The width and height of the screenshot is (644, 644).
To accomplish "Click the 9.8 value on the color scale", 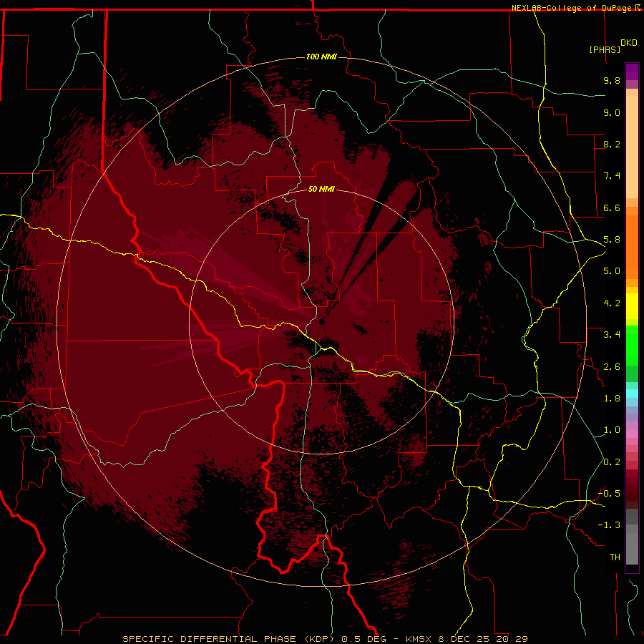I will point(612,80).
